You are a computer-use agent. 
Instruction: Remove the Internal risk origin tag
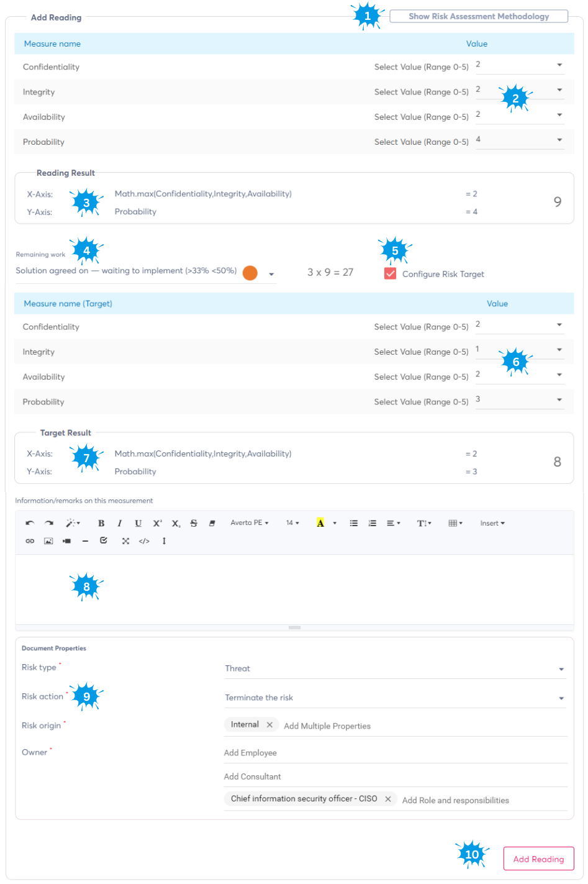pyautogui.click(x=269, y=724)
